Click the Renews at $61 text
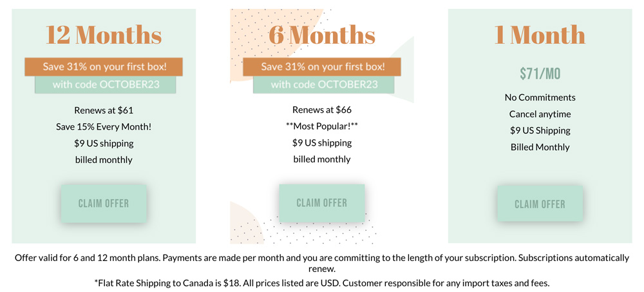 tap(104, 110)
